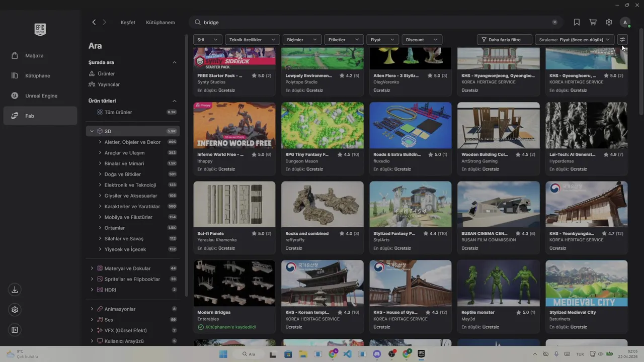This screenshot has height=362, width=644.
Task: Click the Kullanıcı Arayüzü category icon
Action: (100, 341)
